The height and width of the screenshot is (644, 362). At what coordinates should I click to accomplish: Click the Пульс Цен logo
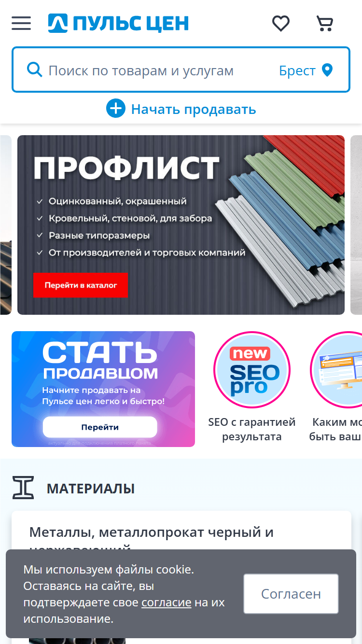118,23
